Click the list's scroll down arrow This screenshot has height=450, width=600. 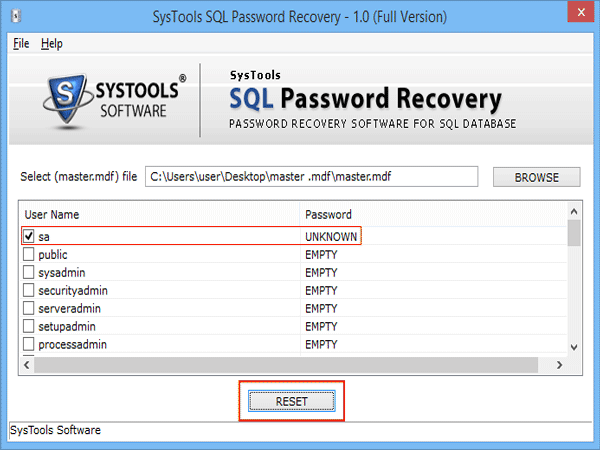(574, 347)
